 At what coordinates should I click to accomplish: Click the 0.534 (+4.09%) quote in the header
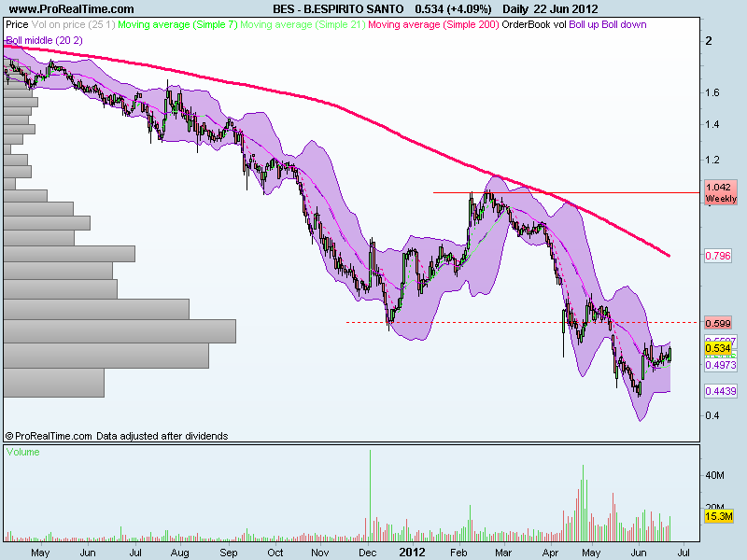tap(453, 9)
